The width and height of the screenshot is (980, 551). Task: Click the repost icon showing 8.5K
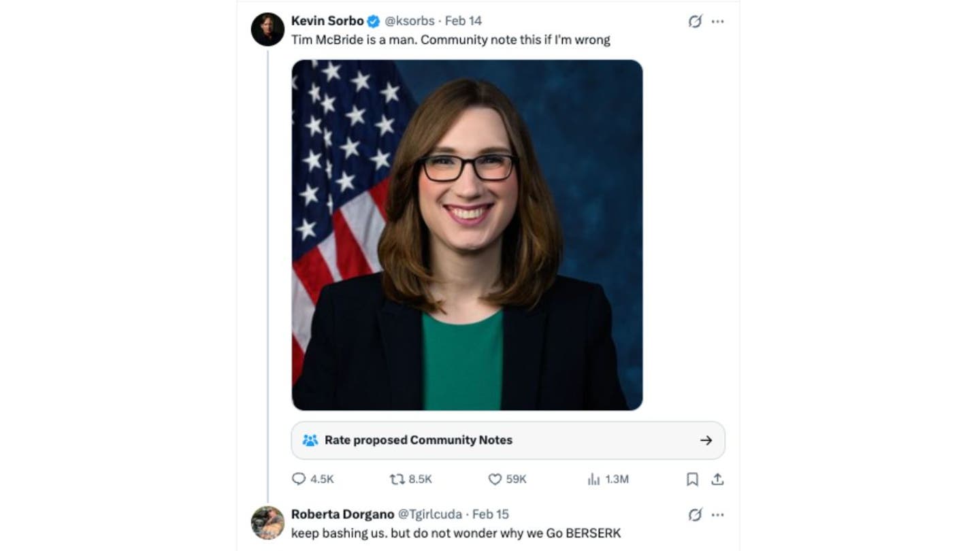point(397,479)
